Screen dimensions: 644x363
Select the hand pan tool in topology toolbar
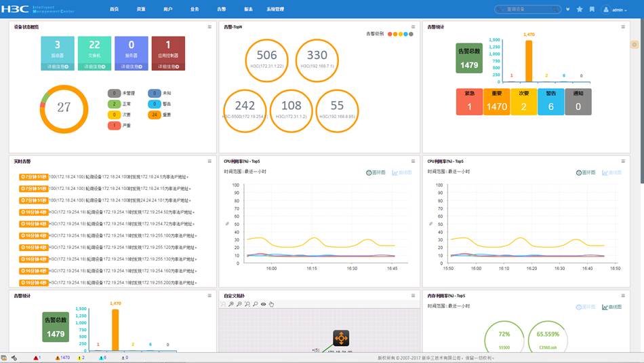[x=271, y=304]
